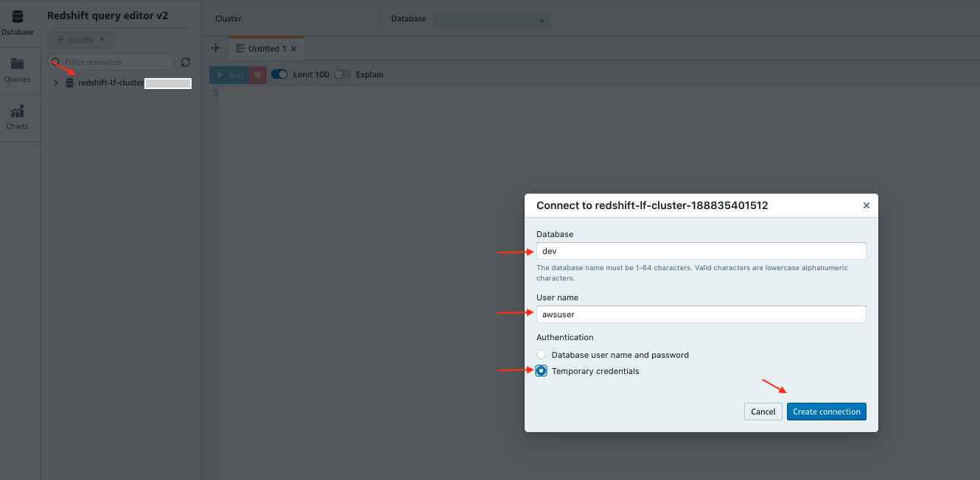Toggle the Limit 100 switch
This screenshot has height=480, width=980.
pyautogui.click(x=279, y=74)
